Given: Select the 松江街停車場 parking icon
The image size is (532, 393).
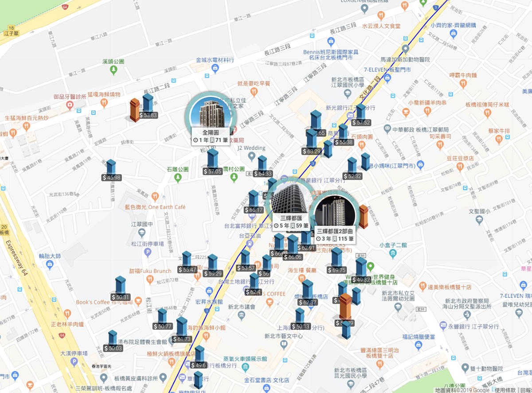Looking at the screenshot, I should (x=148, y=252).
